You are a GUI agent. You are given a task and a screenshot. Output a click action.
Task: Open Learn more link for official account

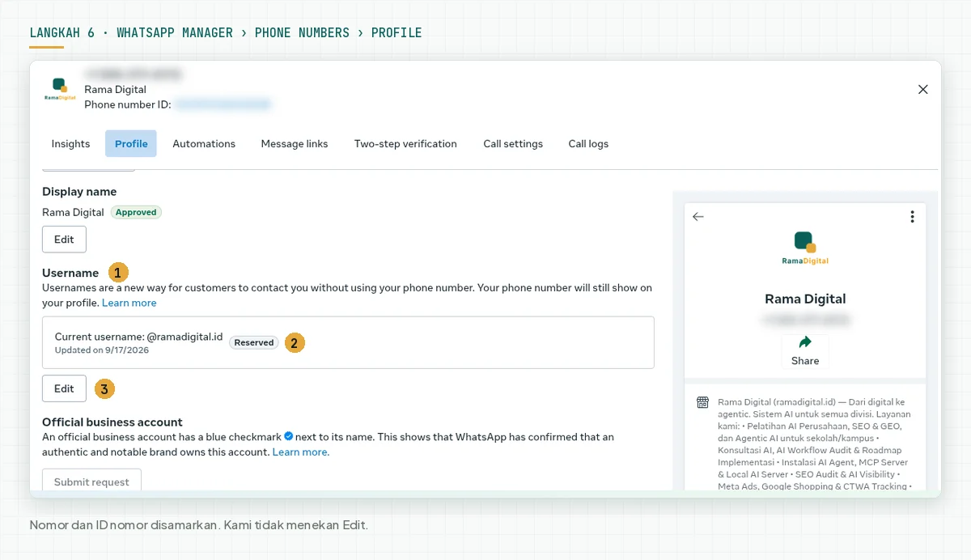tap(301, 452)
